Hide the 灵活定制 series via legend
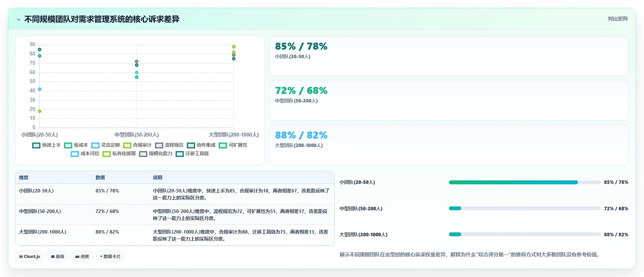Viewport: 644px width, 277px height. (106, 145)
